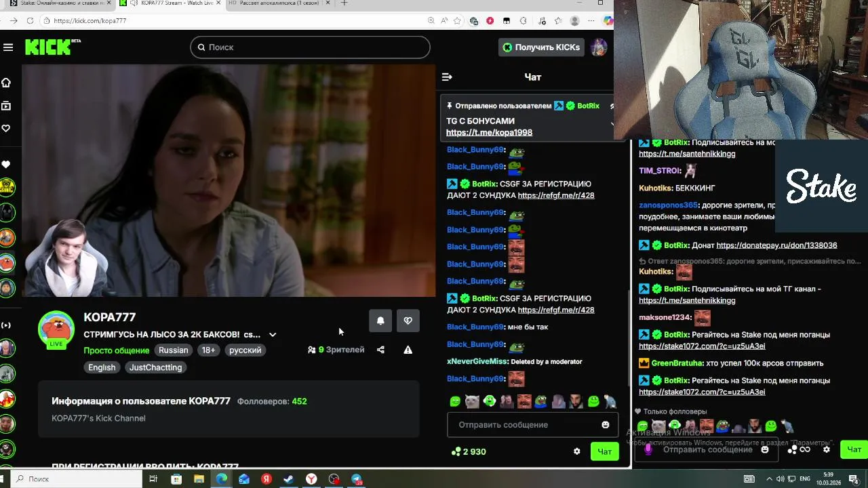Open the browser profile icon in toolbar
The image size is (868, 488).
(575, 21)
